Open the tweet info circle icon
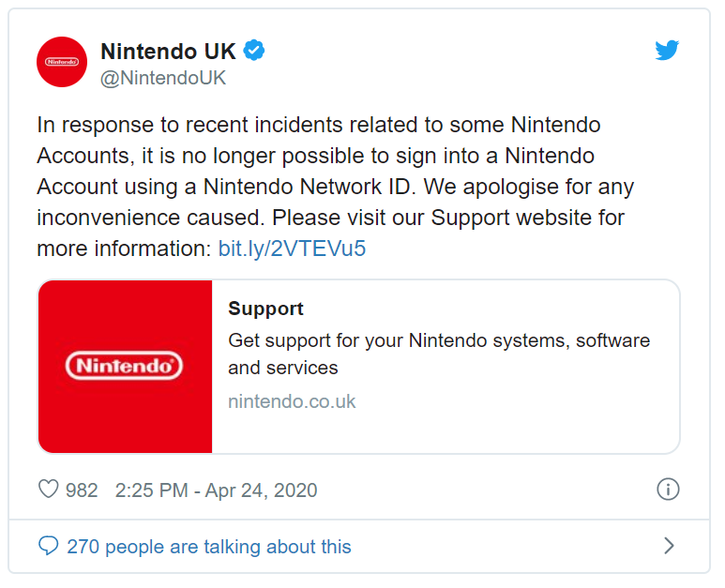Image resolution: width=725 pixels, height=588 pixels. click(668, 490)
